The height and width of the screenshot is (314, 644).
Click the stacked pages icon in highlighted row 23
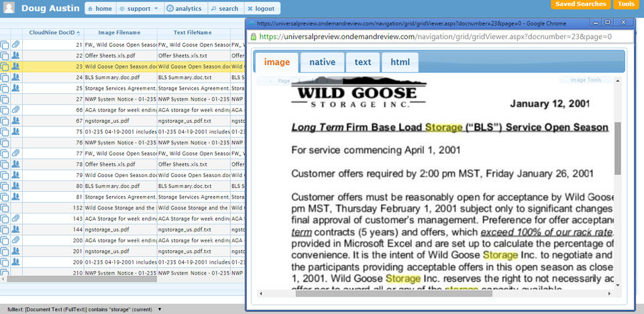click(5, 66)
